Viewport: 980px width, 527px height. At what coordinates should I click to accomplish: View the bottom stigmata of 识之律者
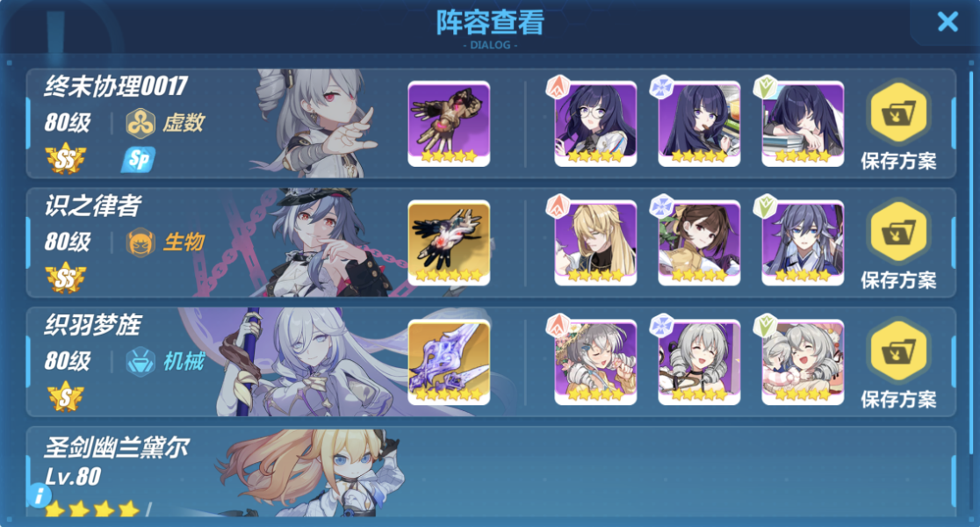(x=803, y=243)
